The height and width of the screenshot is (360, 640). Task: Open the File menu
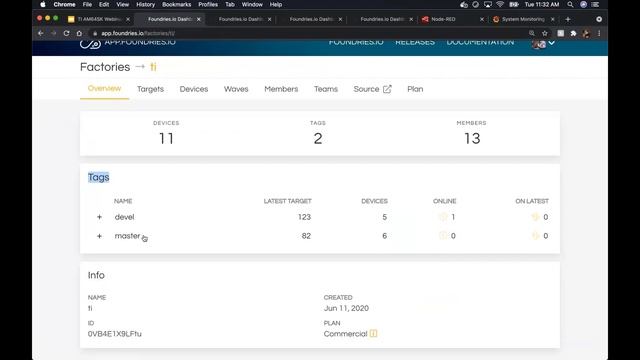(x=87, y=4)
